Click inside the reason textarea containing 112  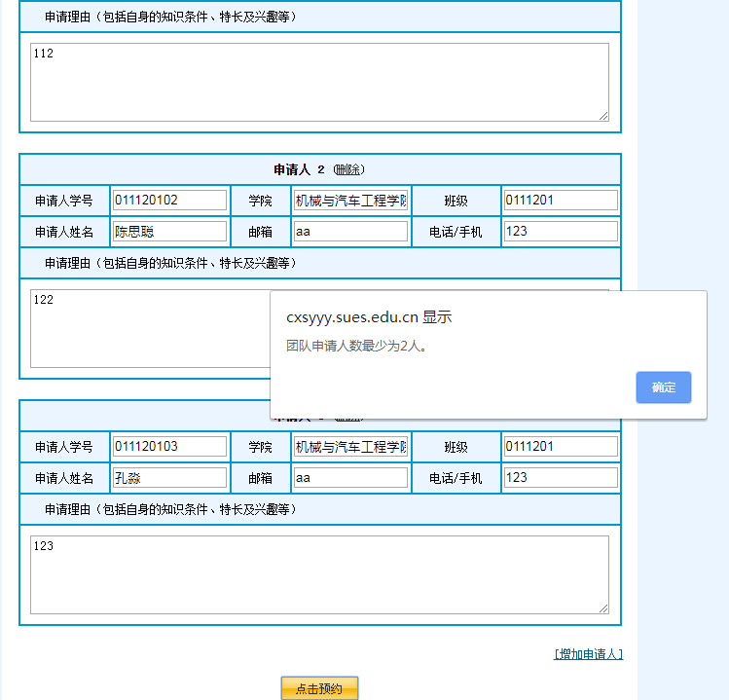pyautogui.click(x=319, y=83)
